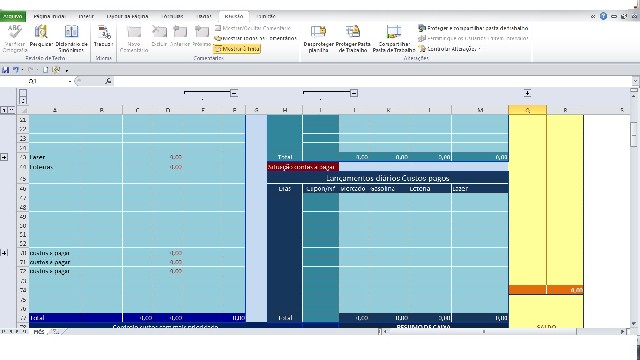
Task: Click Desproteger Planilha
Action: click(318, 38)
